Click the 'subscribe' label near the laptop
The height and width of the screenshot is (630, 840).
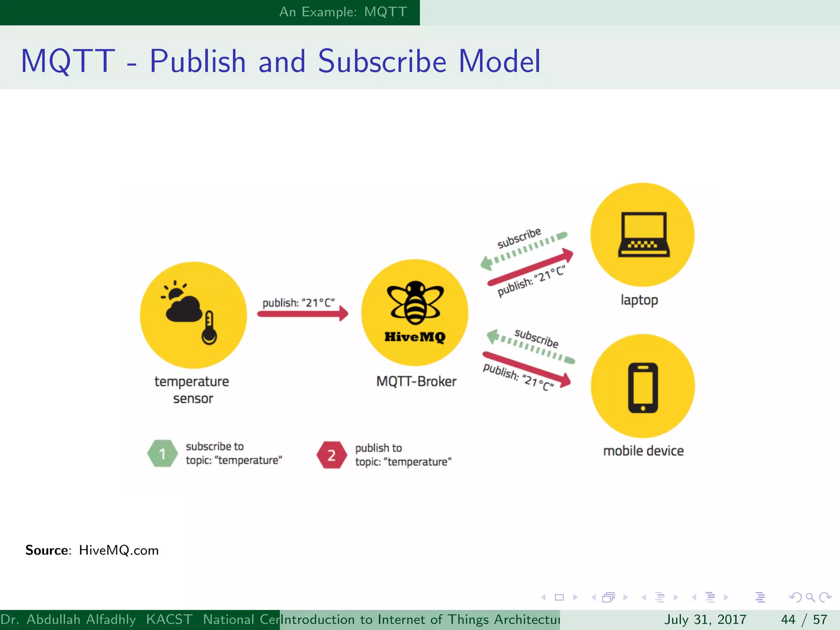pos(519,238)
